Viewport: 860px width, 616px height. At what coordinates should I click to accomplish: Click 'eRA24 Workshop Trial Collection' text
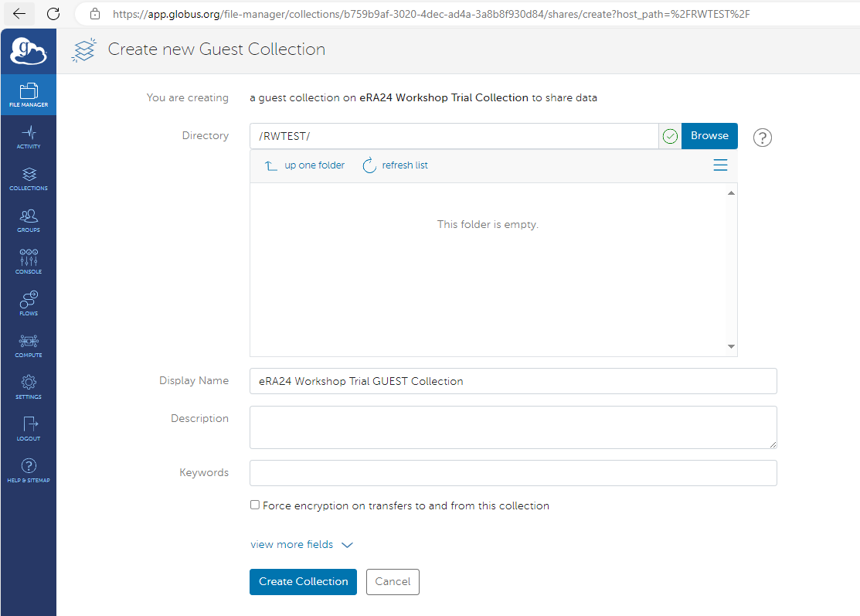coord(444,97)
